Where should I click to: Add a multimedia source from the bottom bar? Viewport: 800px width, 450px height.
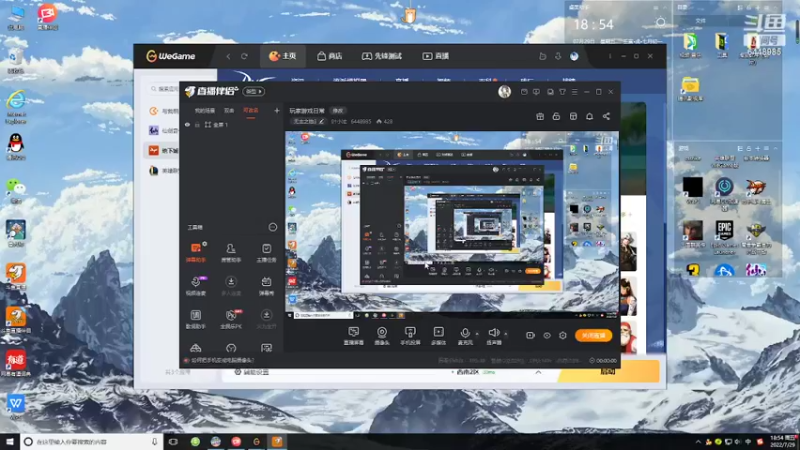coord(438,336)
